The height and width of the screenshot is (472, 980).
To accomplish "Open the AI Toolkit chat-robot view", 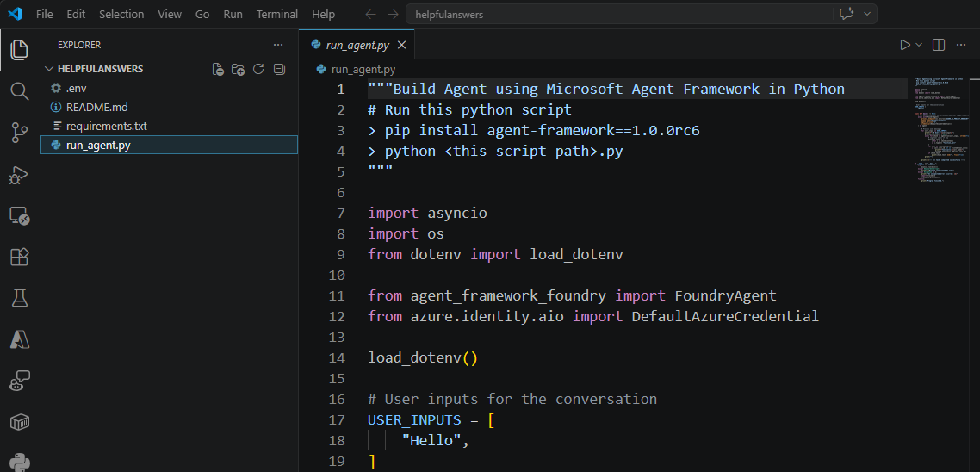I will [20, 381].
